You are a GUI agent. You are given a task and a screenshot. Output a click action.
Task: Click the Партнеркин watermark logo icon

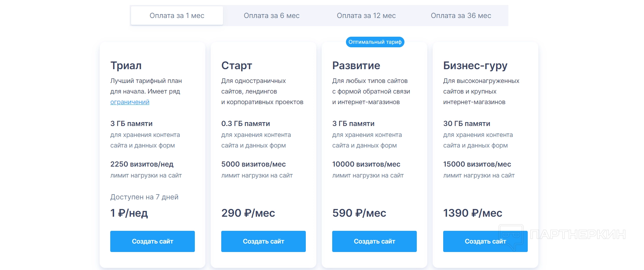[511, 235]
